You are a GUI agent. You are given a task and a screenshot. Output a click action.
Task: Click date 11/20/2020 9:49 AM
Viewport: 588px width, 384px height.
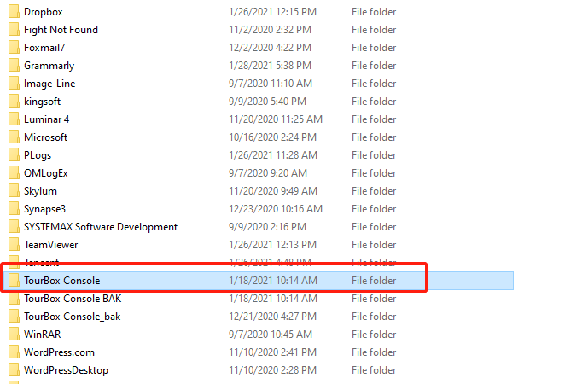(x=273, y=191)
